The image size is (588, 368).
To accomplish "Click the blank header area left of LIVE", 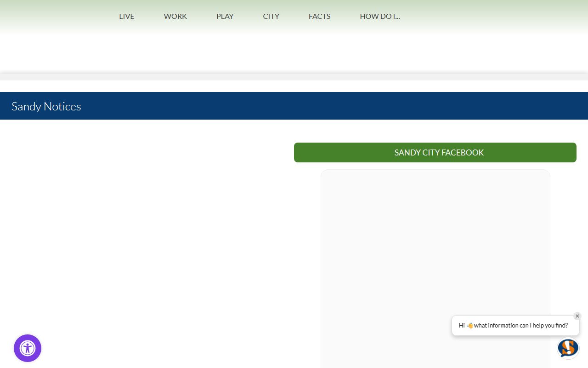I will [55, 16].
